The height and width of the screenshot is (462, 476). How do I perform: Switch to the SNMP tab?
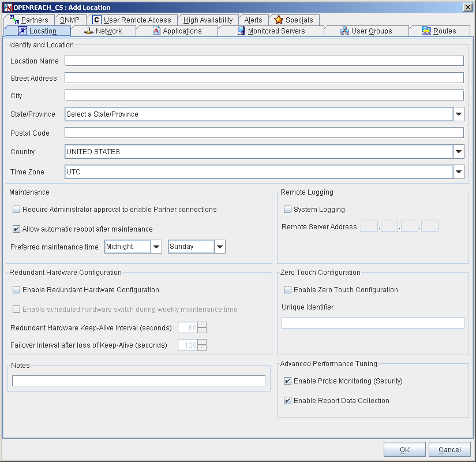(69, 19)
